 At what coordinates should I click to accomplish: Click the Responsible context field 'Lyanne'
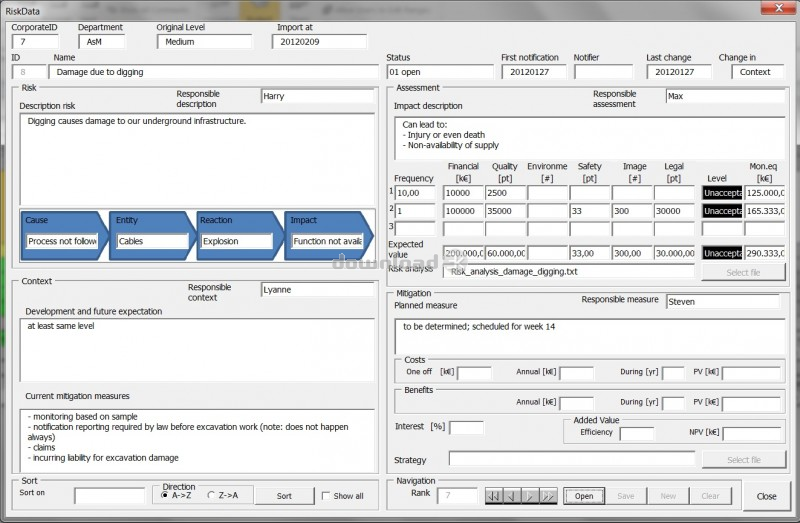tap(318, 290)
